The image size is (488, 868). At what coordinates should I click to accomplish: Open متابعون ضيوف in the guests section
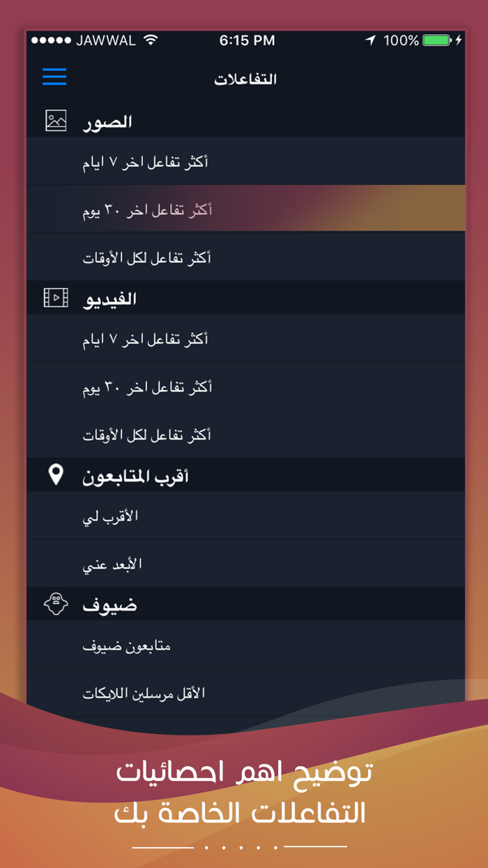pos(244,645)
